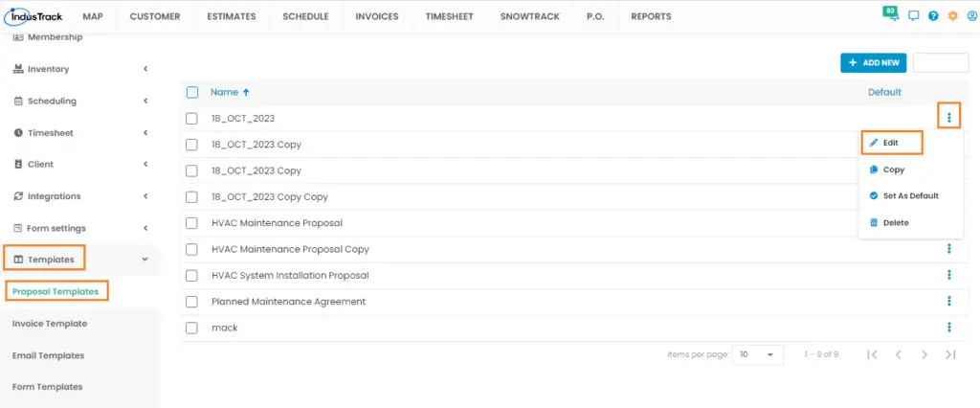Open three-dot menu for HVAC Maintenance Proposal Copy
The image size is (980, 408).
948,249
